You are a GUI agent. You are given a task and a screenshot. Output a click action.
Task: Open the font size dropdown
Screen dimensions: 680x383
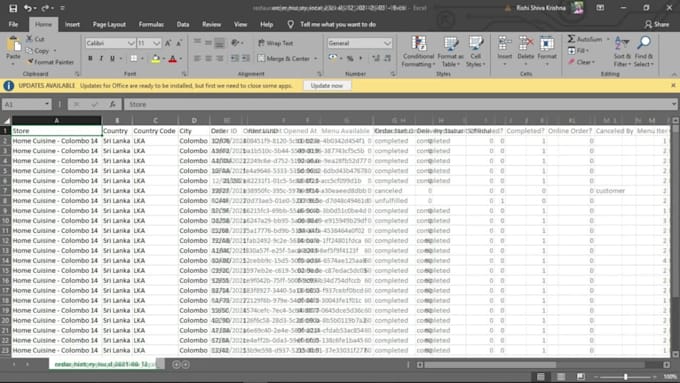[x=157, y=43]
